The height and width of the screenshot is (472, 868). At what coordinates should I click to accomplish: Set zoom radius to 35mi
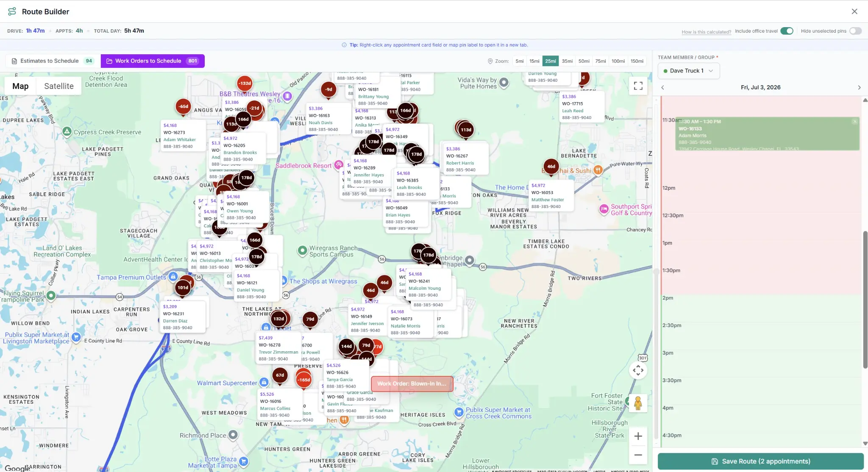coord(567,61)
